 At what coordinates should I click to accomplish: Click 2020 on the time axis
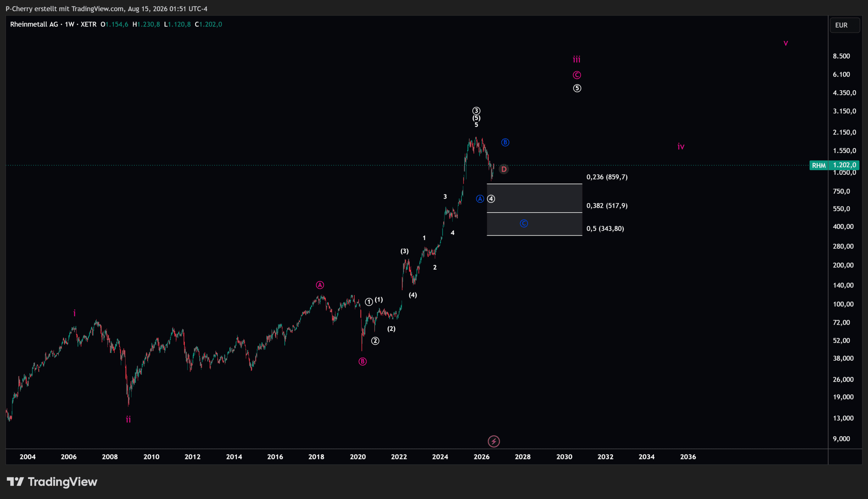pos(358,457)
